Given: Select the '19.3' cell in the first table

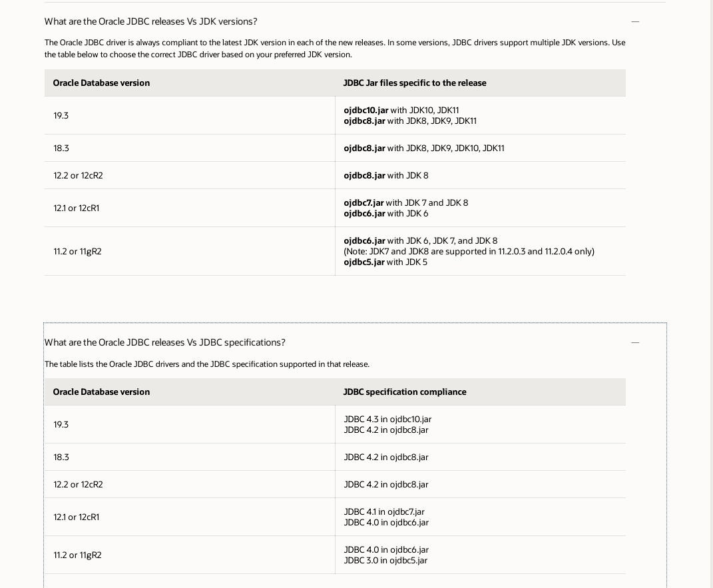Looking at the screenshot, I should [x=61, y=115].
